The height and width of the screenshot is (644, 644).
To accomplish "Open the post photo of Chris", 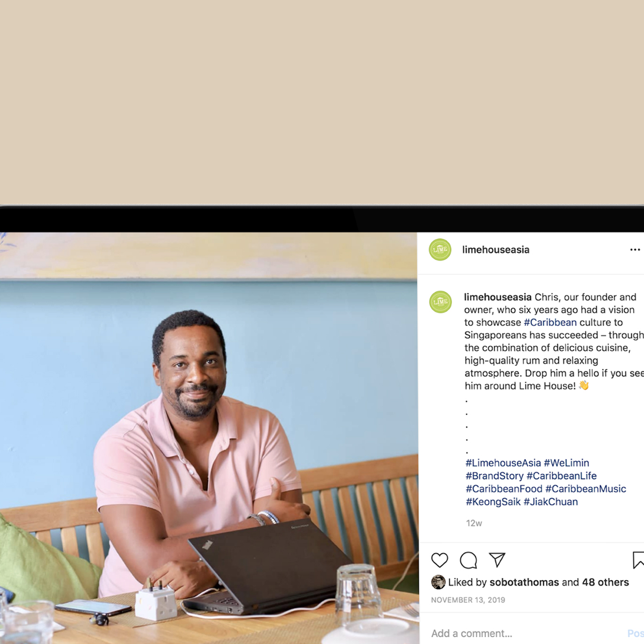I will 209,438.
